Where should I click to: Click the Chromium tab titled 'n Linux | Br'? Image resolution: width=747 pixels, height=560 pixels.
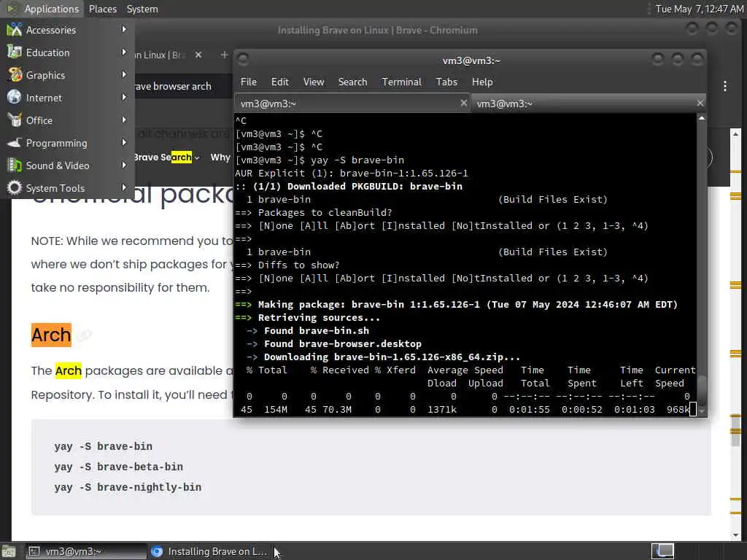point(160,55)
